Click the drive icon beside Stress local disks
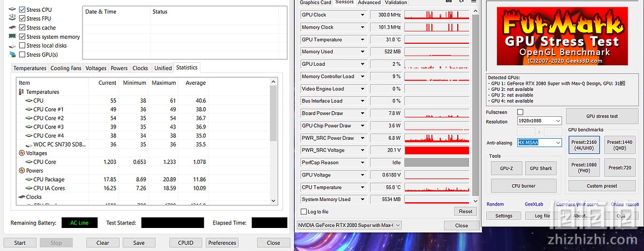 (12, 45)
